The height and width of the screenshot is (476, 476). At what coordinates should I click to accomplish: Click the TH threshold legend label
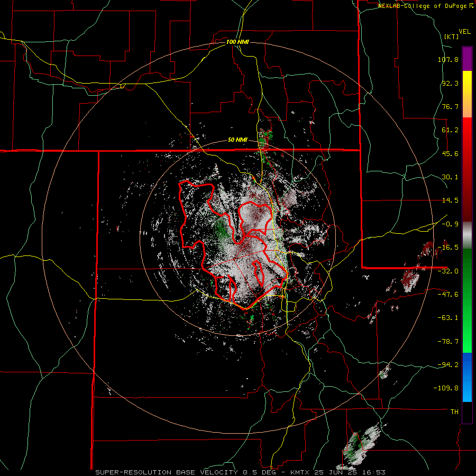(454, 412)
